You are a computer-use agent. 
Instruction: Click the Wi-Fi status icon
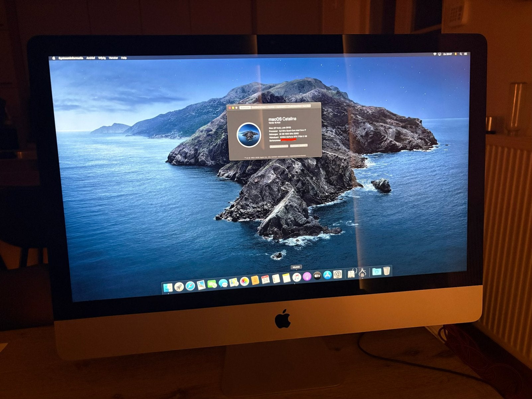pyautogui.click(x=435, y=54)
